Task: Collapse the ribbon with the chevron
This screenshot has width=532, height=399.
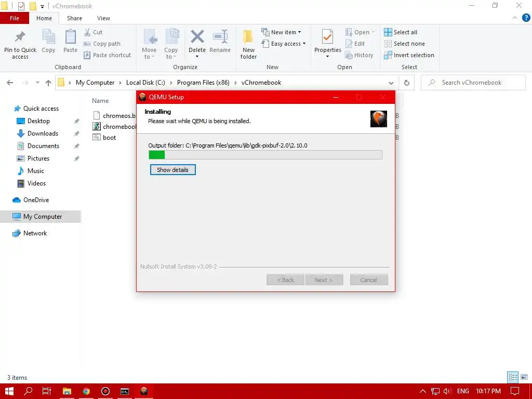Action: 515,18
